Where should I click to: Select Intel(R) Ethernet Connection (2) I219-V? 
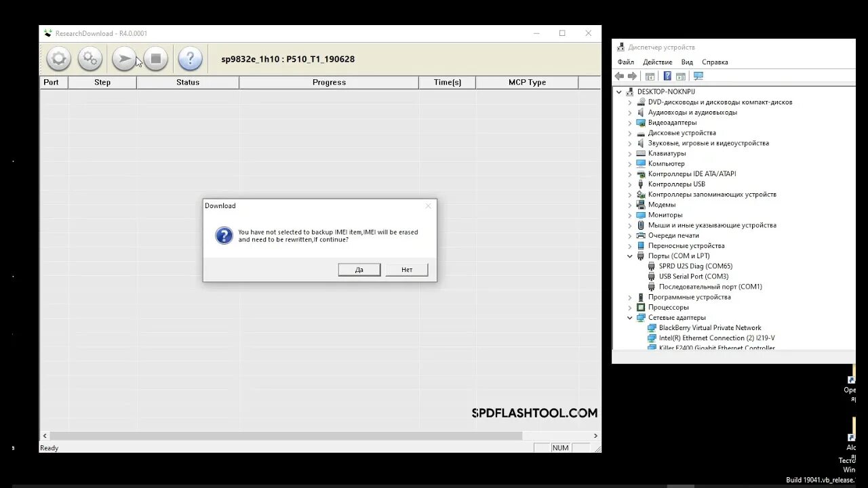[717, 338]
